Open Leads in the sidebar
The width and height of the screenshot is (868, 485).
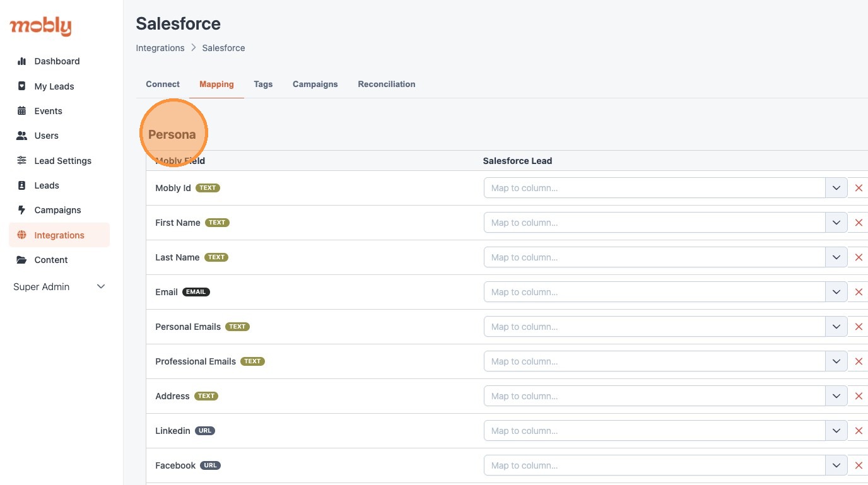tap(47, 185)
